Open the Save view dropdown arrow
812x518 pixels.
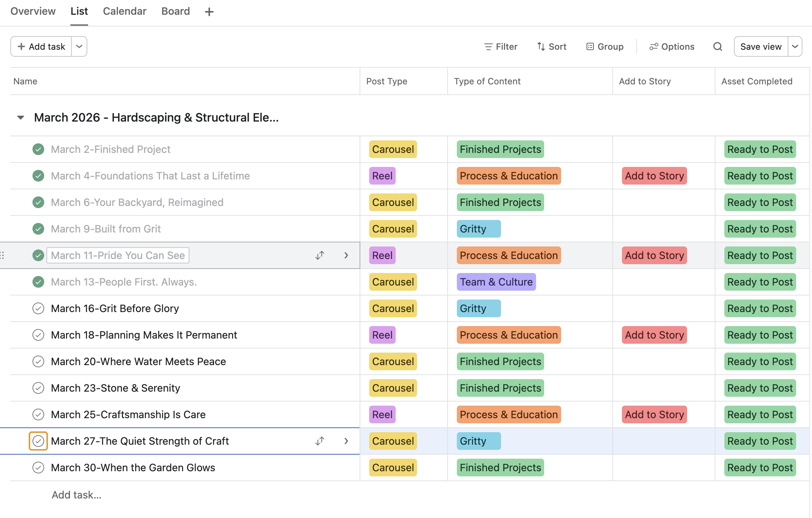tap(795, 46)
